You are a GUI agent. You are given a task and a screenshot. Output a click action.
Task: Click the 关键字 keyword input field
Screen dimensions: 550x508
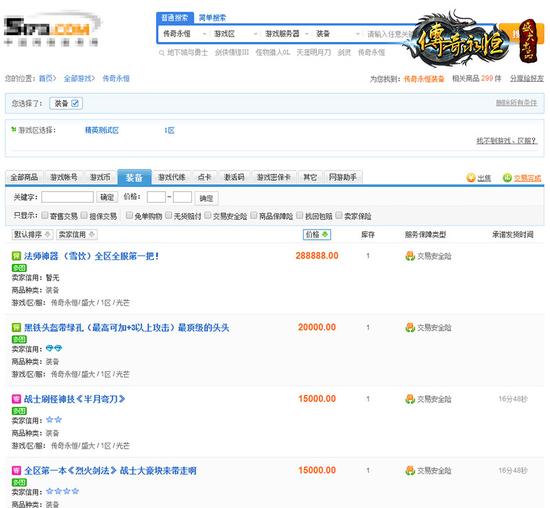67,197
